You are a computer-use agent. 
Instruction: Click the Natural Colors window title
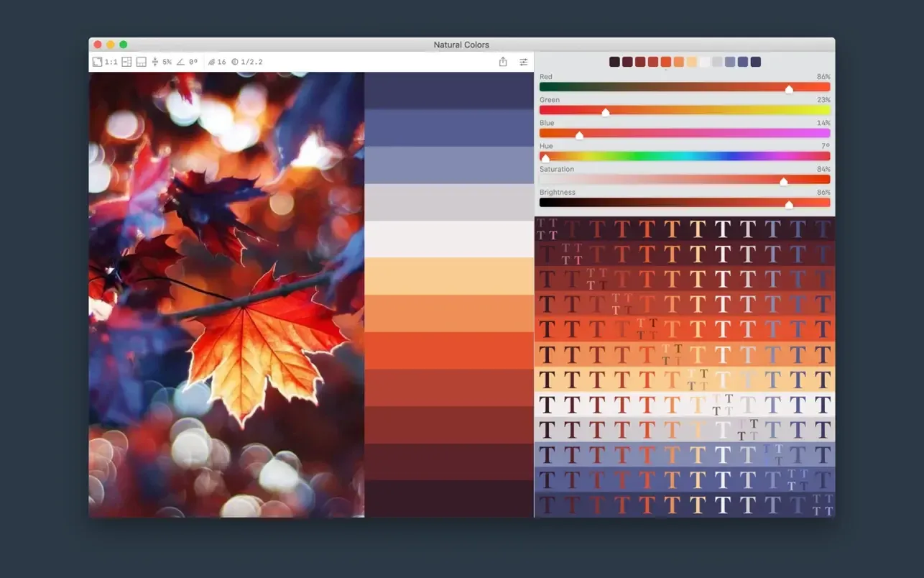(461, 45)
